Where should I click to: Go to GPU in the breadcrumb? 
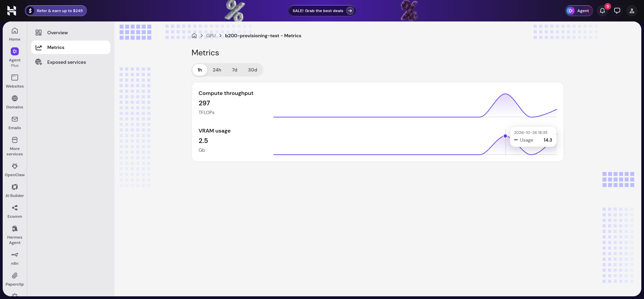(211, 36)
